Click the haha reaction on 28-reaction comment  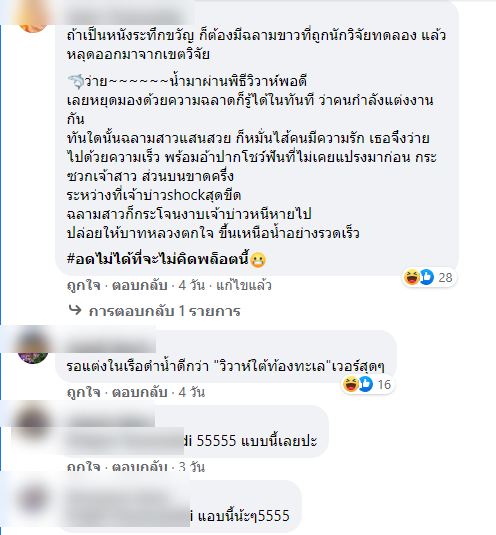click(x=411, y=277)
